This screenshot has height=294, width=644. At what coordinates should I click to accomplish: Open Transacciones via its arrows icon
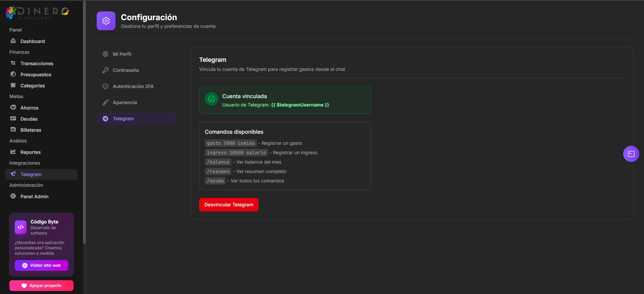pos(13,63)
